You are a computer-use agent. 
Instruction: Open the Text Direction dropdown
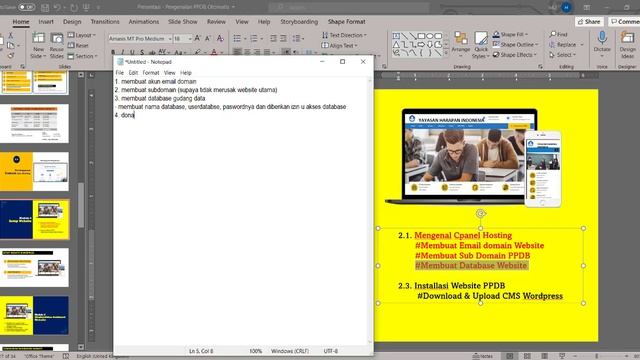tap(344, 35)
